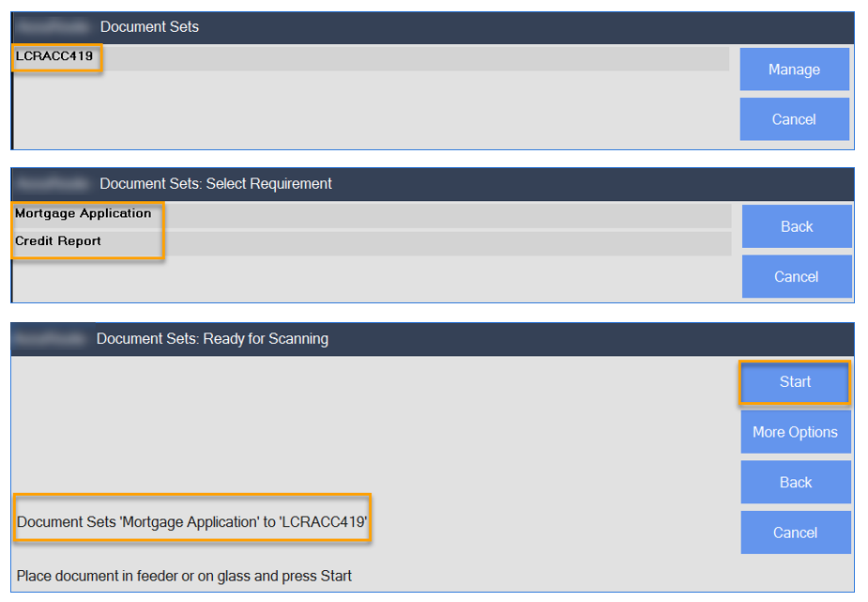The width and height of the screenshot is (868, 602).
Task: Cancel the Select Requirement panel
Action: [797, 276]
